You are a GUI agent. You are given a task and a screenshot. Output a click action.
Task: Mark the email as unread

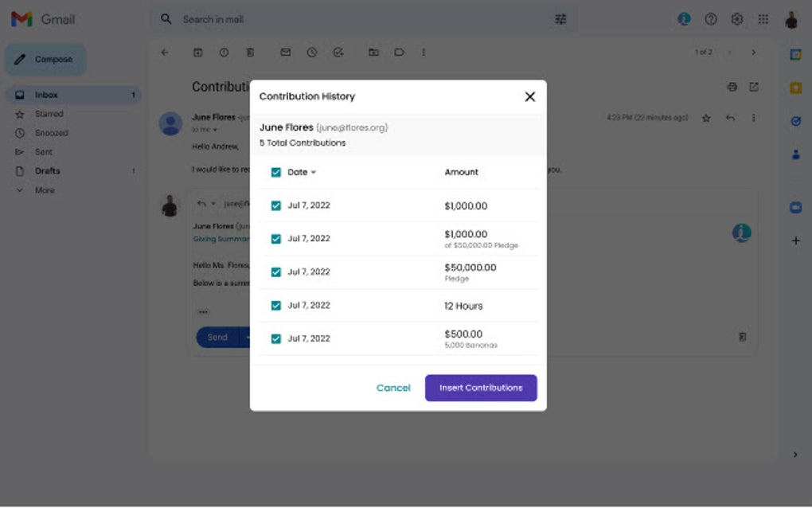[285, 52]
